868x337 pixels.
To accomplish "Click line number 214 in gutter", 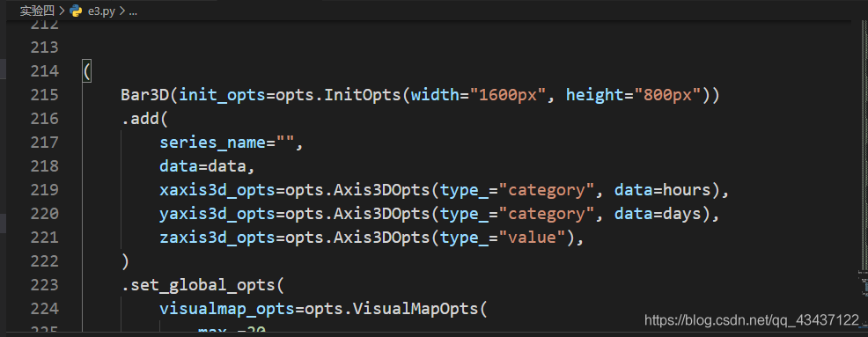I will click(x=44, y=71).
